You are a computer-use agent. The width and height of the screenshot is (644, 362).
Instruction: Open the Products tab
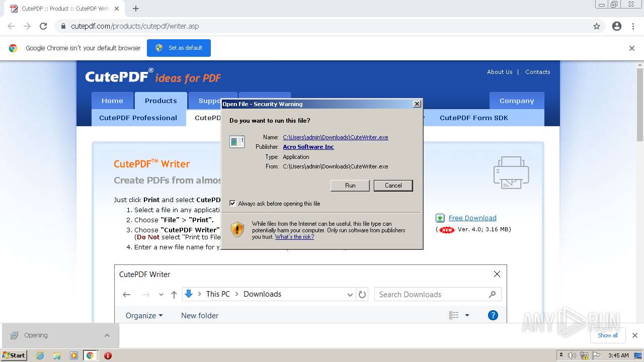coord(161,101)
